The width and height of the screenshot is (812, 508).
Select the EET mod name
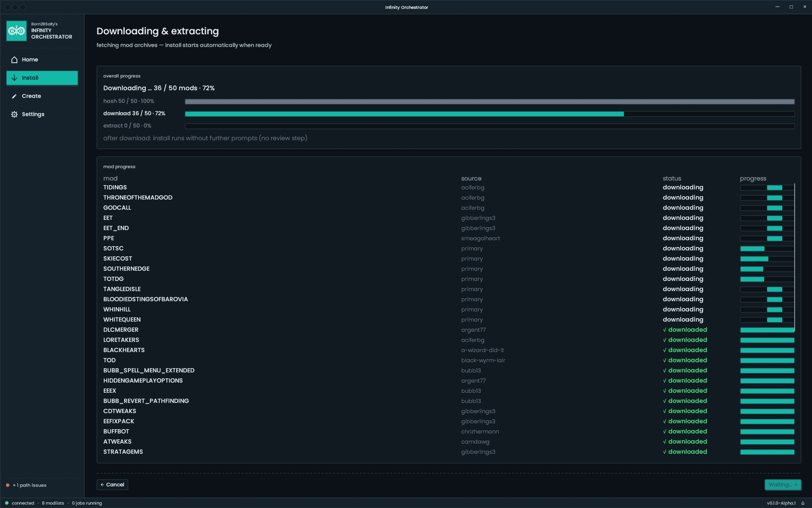108,218
